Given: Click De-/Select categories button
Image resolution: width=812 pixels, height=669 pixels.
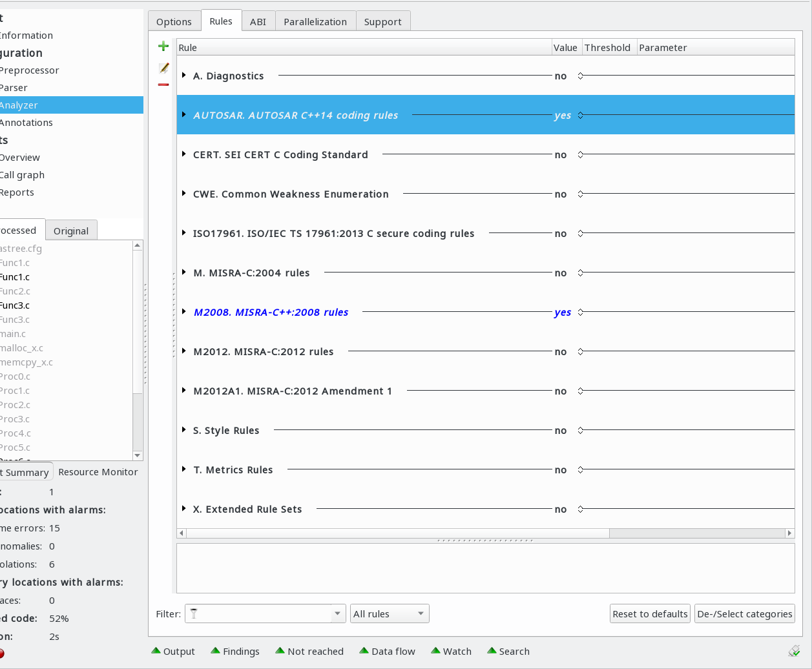Looking at the screenshot, I should (745, 613).
